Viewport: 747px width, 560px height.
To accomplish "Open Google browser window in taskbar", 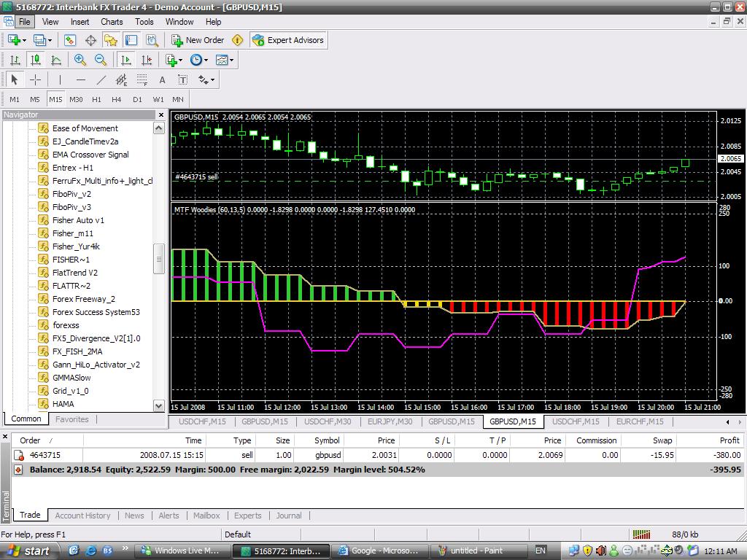I will 379,551.
